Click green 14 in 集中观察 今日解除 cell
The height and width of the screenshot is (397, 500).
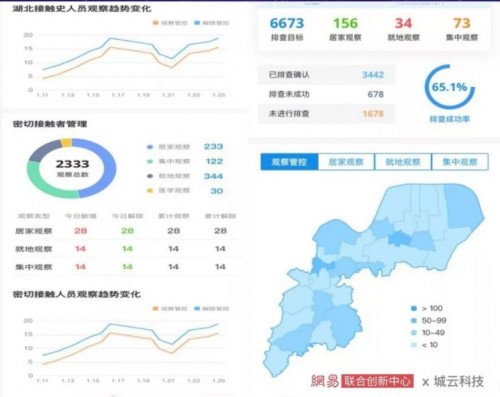click(127, 267)
